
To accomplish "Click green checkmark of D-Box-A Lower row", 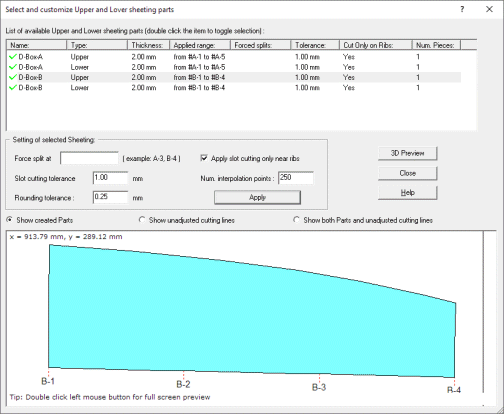I will click(13, 67).
